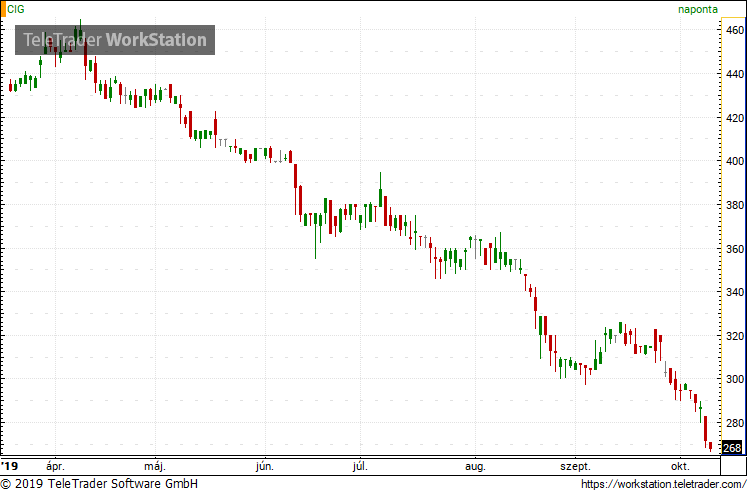The image size is (747, 493).
Task: Click the 280 price axis label
Action: click(x=736, y=423)
